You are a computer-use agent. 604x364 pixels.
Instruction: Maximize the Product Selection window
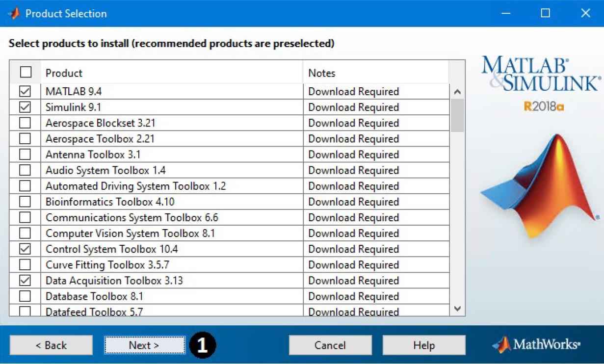546,13
